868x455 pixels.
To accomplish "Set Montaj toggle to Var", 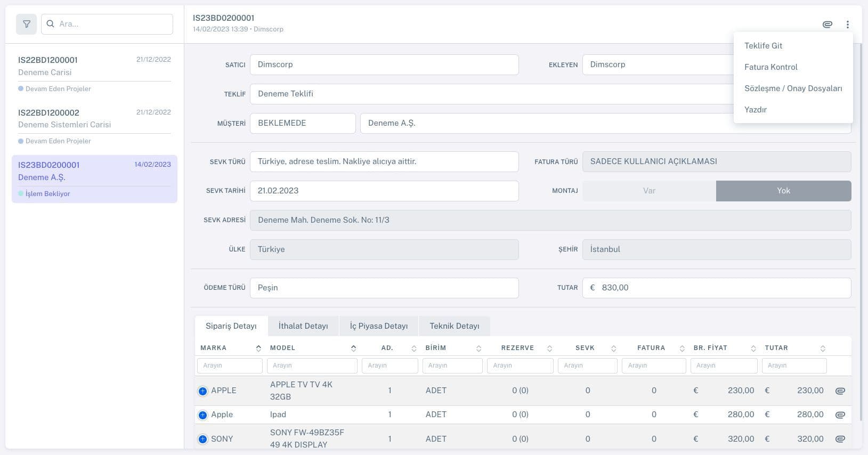I will (649, 191).
